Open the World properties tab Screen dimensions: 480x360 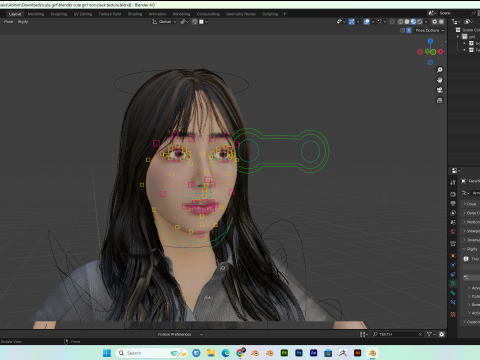453,231
